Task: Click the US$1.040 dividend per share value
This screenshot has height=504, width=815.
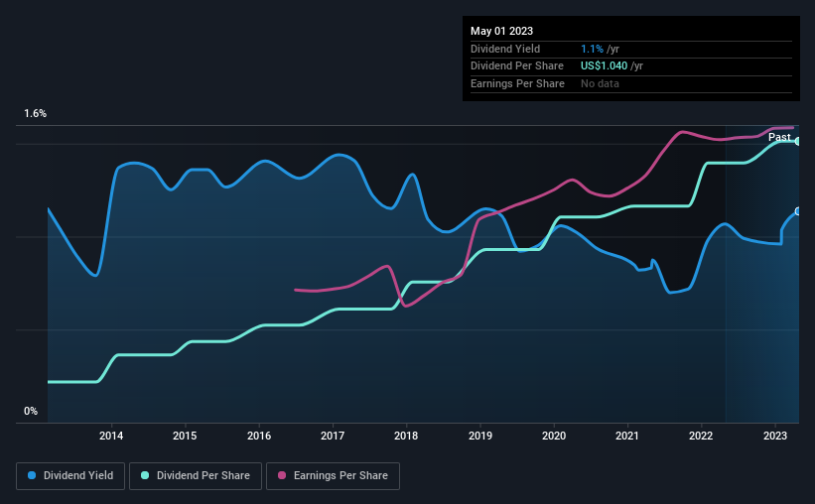Action: 604,66
